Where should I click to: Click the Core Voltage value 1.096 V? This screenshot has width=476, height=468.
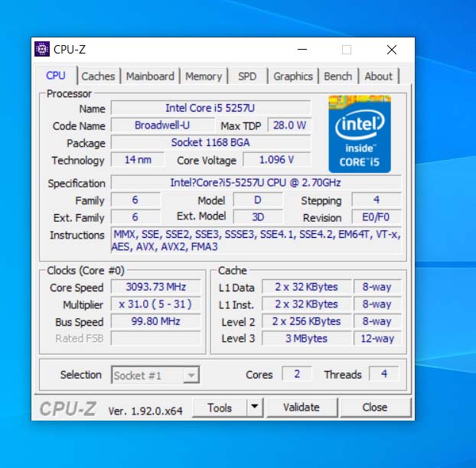276,160
